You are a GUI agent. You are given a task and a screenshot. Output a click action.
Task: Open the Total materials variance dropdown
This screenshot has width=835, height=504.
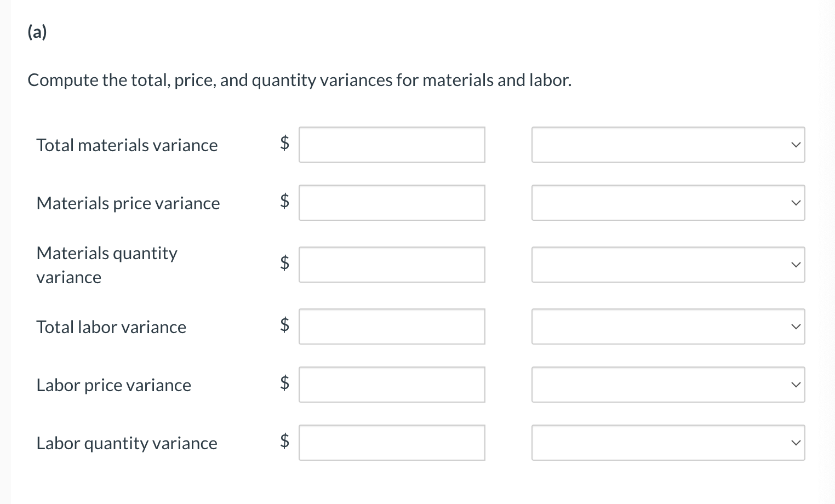667,145
